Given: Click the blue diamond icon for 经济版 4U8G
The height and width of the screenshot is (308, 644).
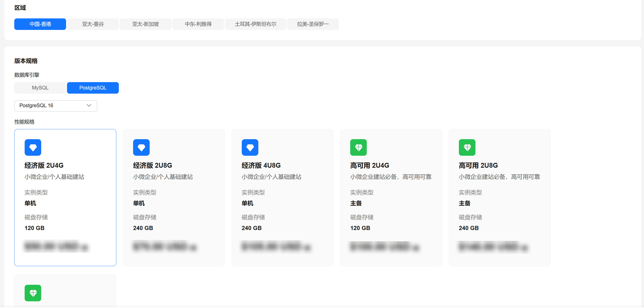Looking at the screenshot, I should (x=250, y=147).
